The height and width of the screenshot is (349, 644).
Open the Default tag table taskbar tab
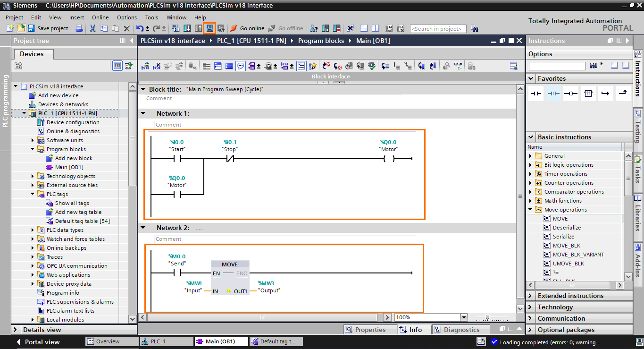coord(276,341)
